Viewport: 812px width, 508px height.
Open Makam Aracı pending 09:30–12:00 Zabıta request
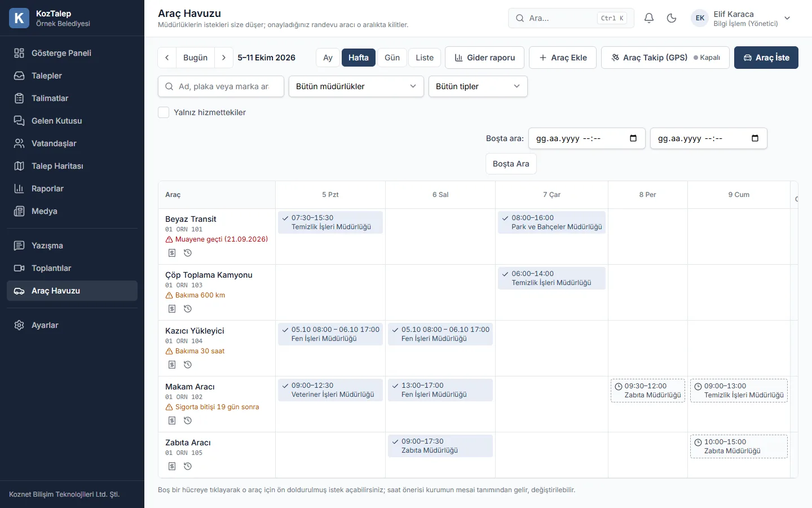coord(648,391)
